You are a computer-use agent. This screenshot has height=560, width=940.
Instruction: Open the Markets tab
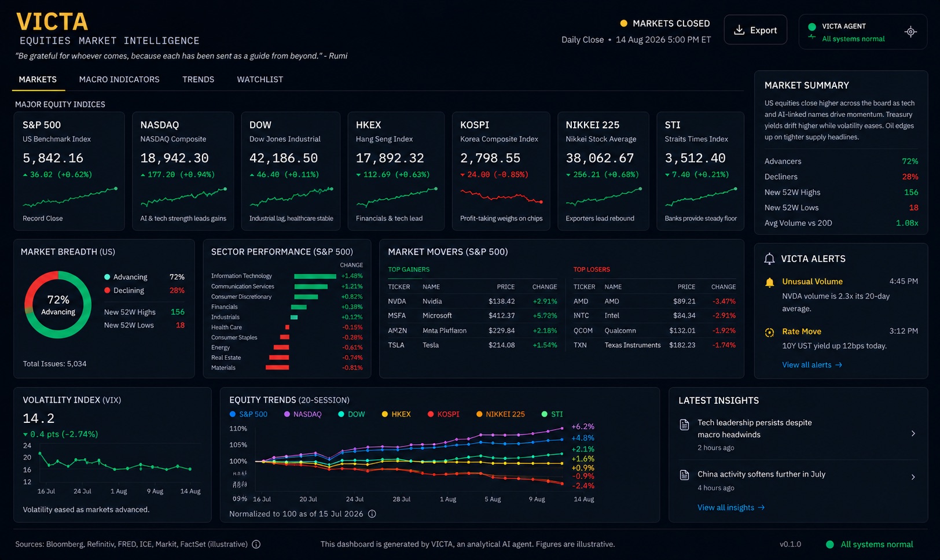pos(38,79)
